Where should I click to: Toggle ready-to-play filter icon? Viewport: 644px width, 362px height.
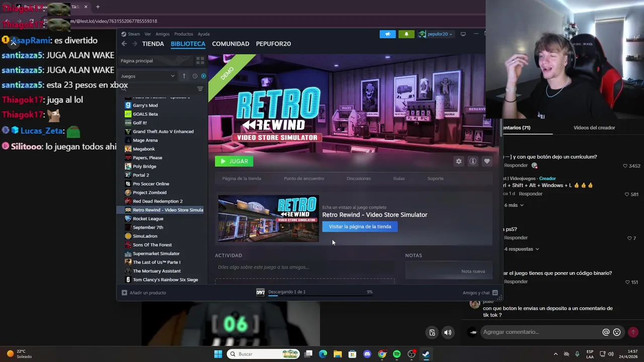pyautogui.click(x=203, y=76)
